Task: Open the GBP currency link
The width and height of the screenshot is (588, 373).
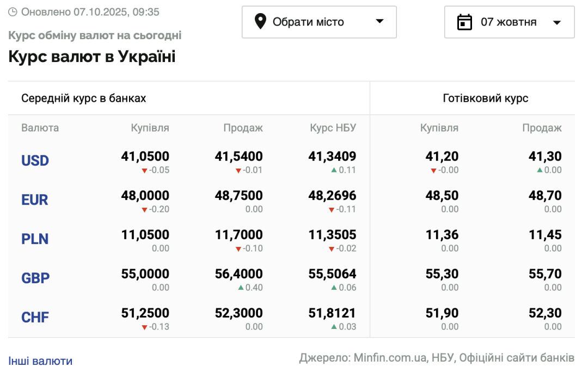Action: pos(35,278)
